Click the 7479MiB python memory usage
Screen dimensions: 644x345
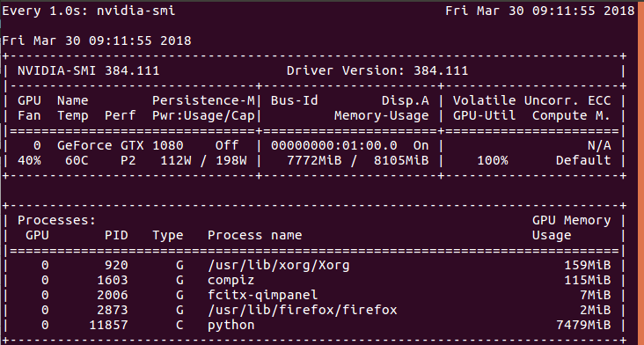coord(583,326)
